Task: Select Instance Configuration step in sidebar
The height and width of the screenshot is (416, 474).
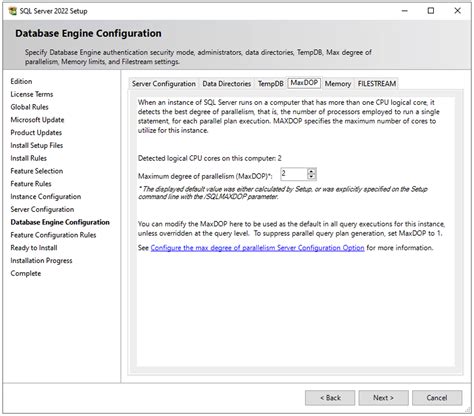Action: click(x=46, y=197)
